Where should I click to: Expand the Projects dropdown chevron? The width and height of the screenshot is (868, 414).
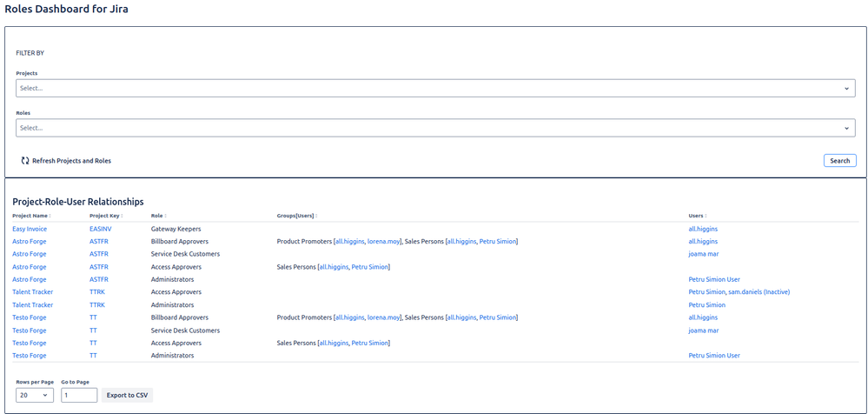coord(846,89)
